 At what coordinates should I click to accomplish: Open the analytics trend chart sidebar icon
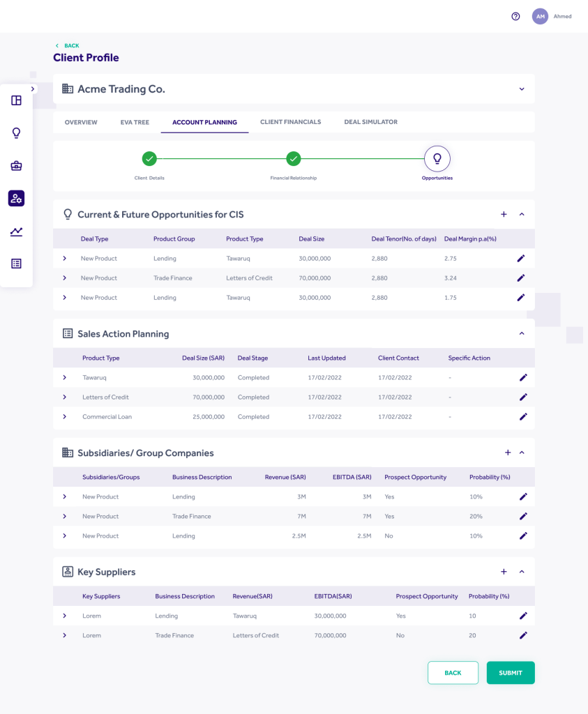17,231
